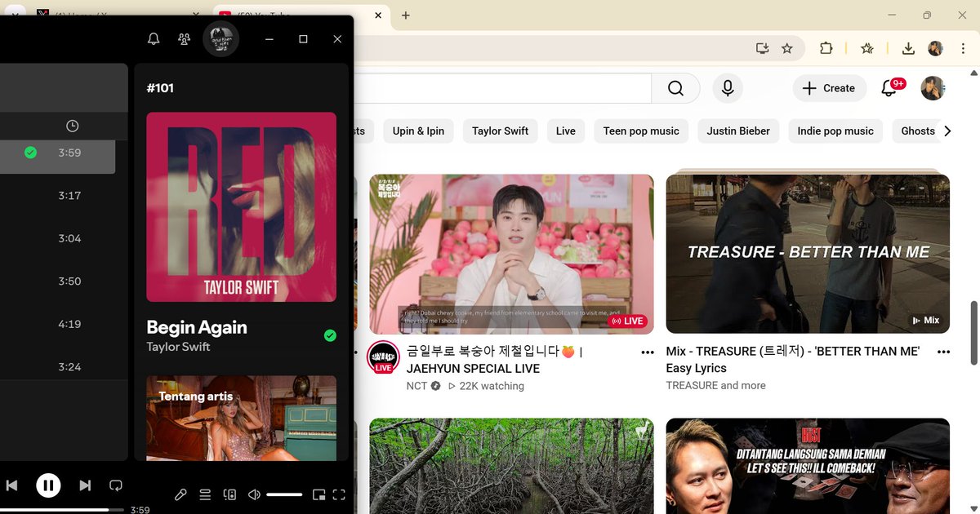The height and width of the screenshot is (514, 980).
Task: Skip to next track in Spotify
Action: tap(85, 485)
